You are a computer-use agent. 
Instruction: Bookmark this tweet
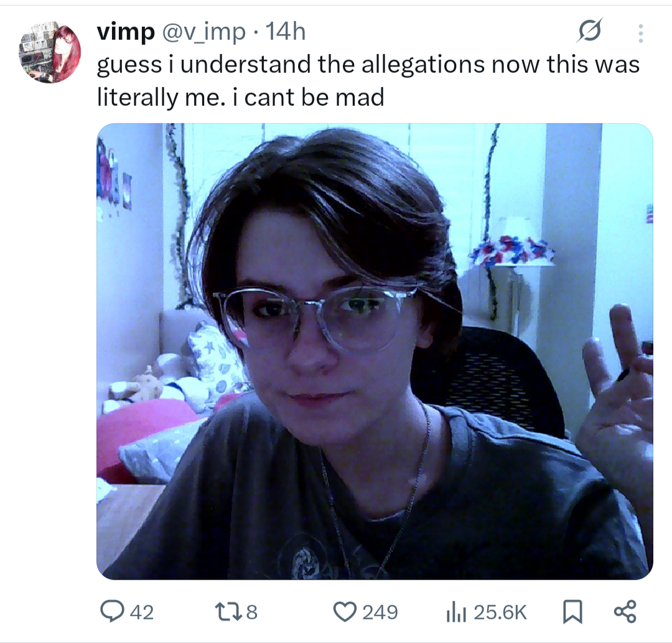pos(572,612)
